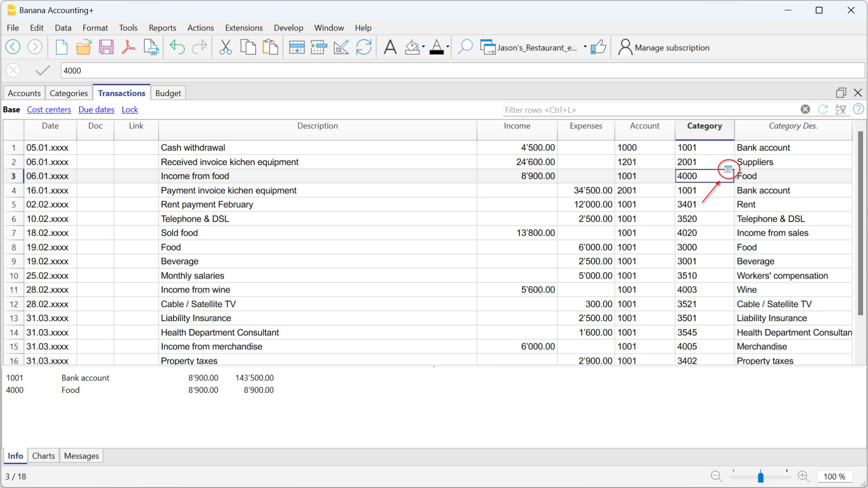Open the print preview icon

pyautogui.click(x=151, y=47)
